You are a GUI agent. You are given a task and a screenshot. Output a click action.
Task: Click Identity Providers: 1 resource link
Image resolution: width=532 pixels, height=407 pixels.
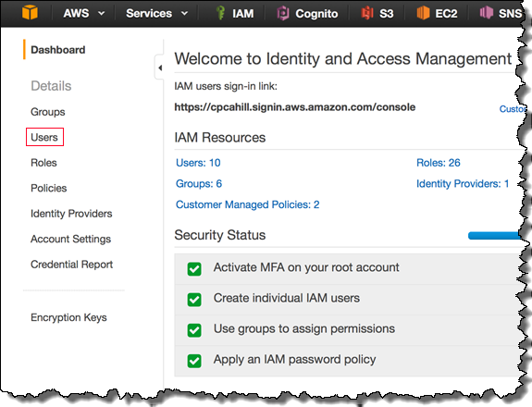(463, 184)
